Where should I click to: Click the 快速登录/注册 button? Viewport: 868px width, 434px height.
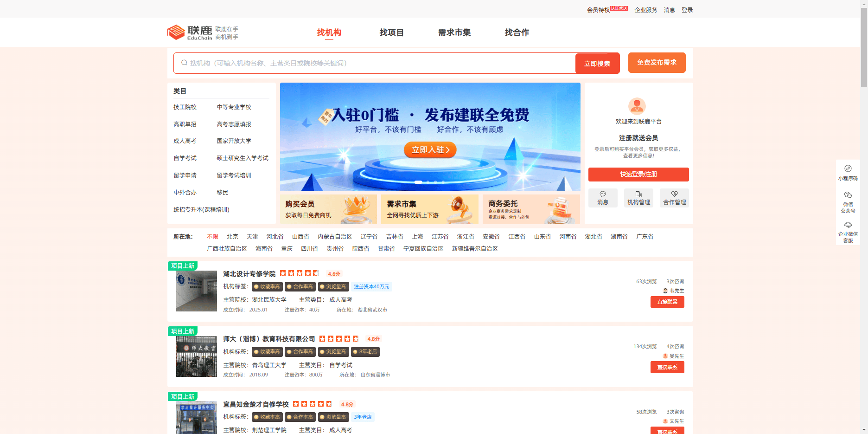coord(638,175)
